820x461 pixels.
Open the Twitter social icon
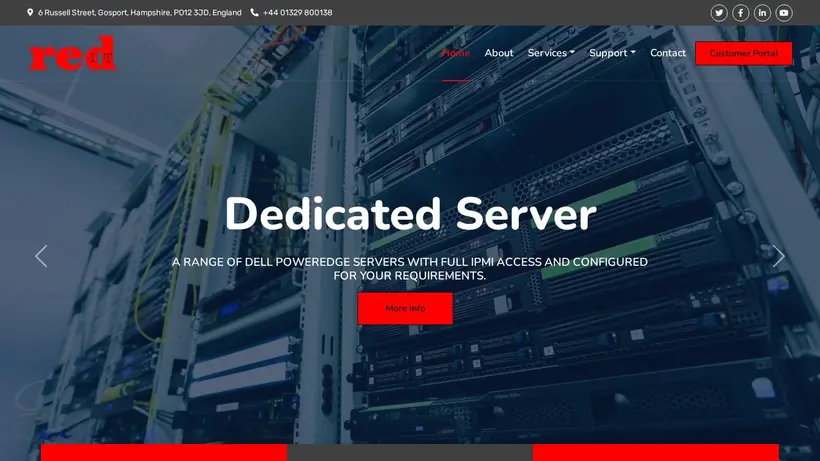pyautogui.click(x=719, y=13)
